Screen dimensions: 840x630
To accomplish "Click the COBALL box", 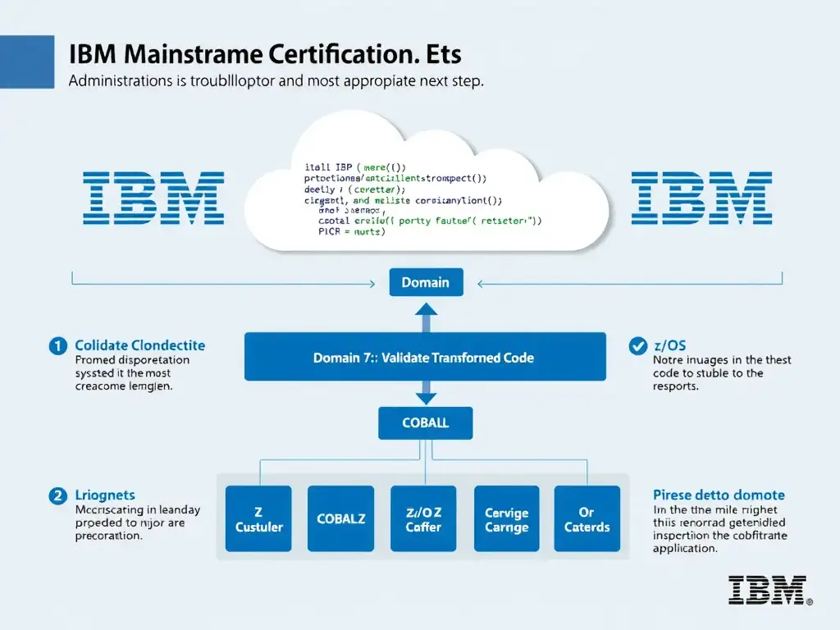I will pyautogui.click(x=426, y=422).
